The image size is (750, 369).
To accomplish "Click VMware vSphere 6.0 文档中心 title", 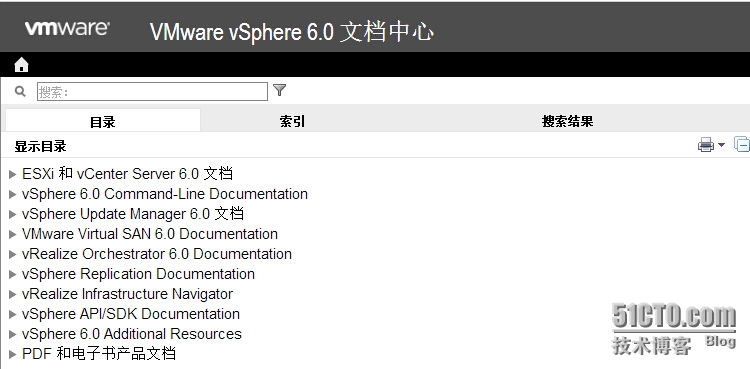I will 292,32.
